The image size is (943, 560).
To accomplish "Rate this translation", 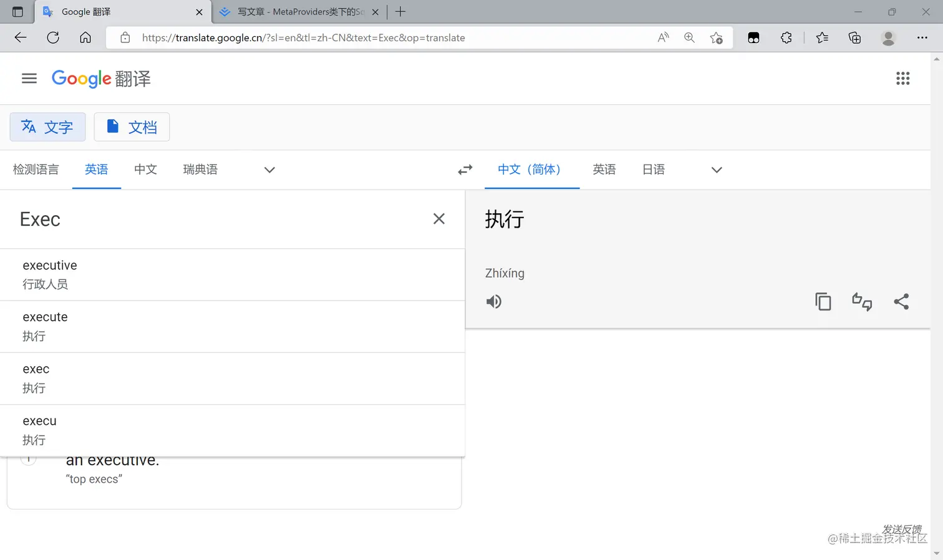I will [862, 302].
